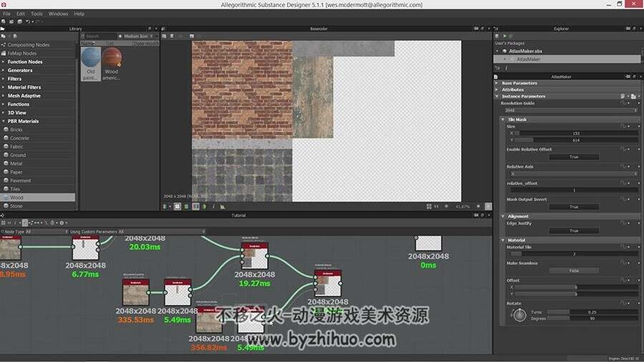Screen dimensions: 644x362
Task: Select AtlasMaker graph in Explorer
Action: (528, 59)
